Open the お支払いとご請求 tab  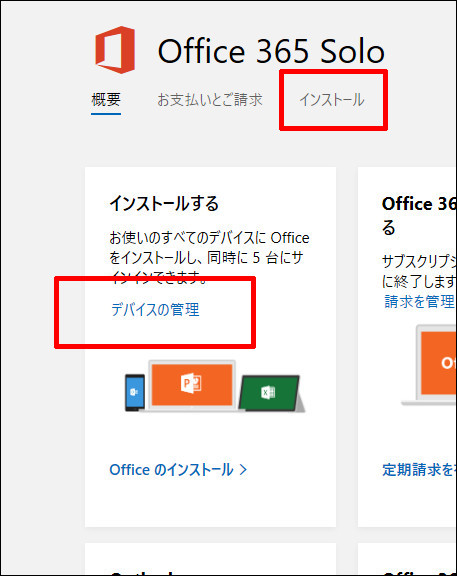point(210,100)
